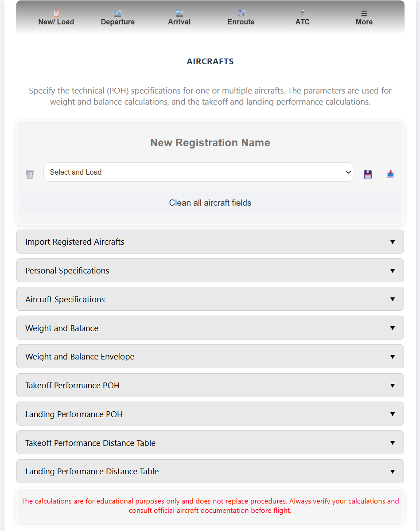Expand the Personal Specifications section

pos(210,270)
